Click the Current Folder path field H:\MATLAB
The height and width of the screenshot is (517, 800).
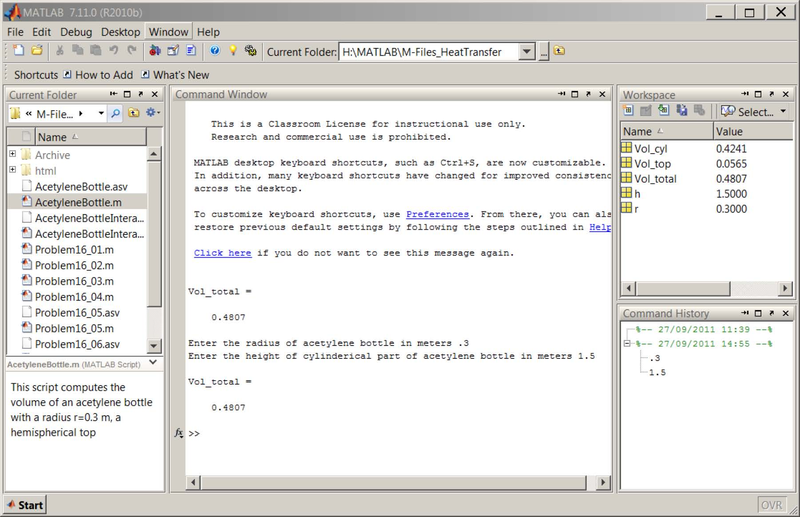point(429,52)
